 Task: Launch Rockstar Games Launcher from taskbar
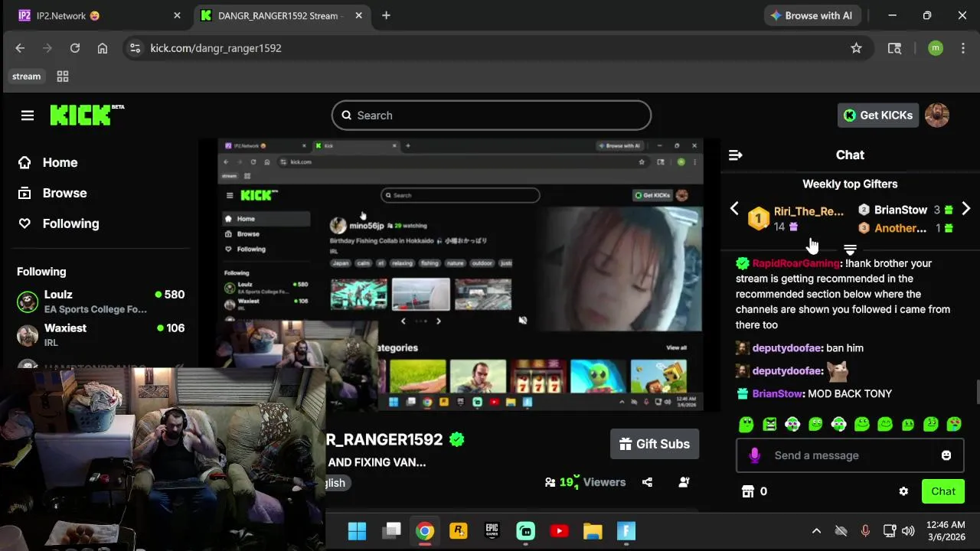tap(459, 531)
